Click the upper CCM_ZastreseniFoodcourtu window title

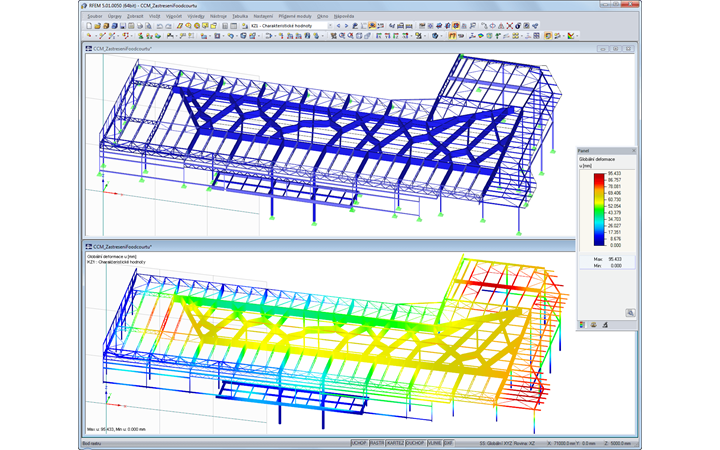(123, 49)
